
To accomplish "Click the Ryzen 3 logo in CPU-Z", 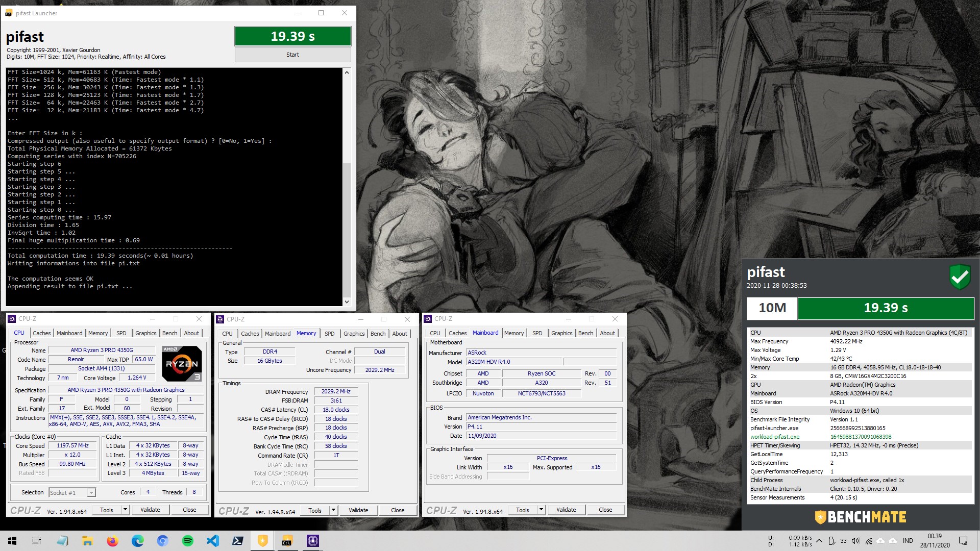I will (x=182, y=364).
